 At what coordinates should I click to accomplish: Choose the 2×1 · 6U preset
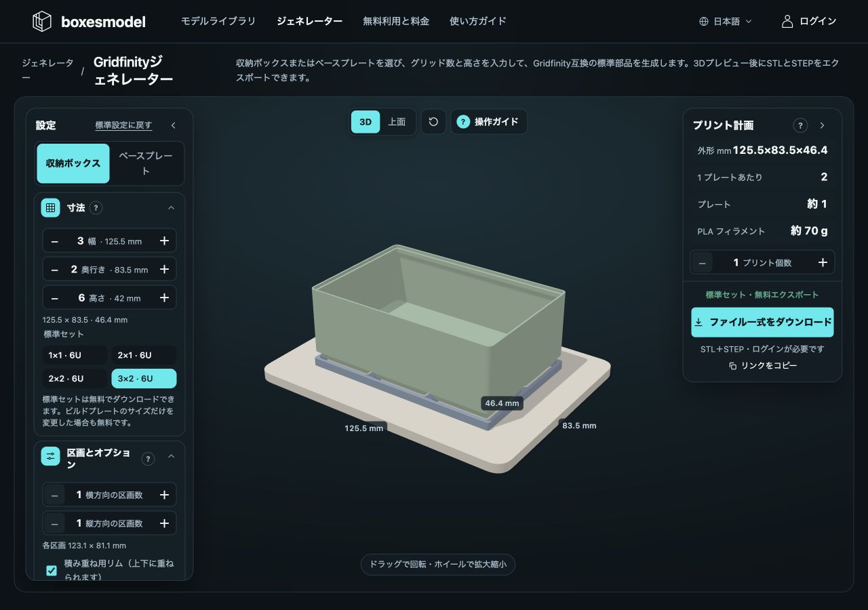[144, 355]
